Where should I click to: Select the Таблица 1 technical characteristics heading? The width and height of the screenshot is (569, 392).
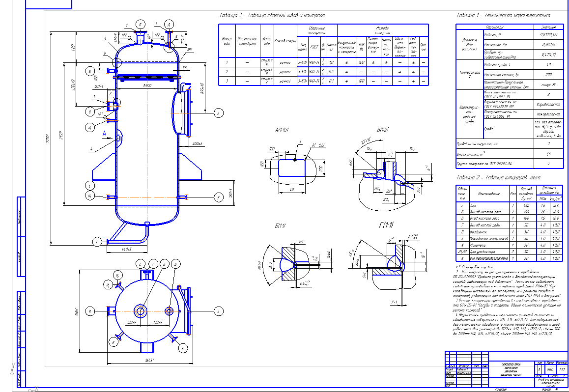click(x=503, y=16)
